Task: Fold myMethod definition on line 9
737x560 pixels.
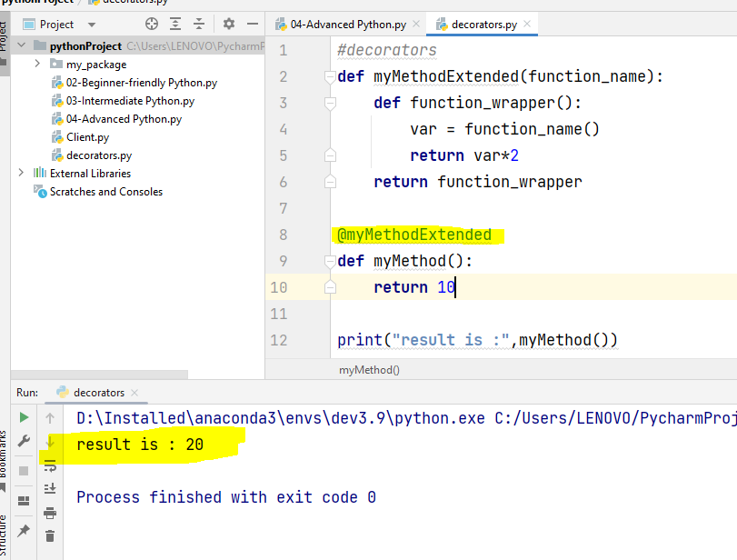Action: (330, 261)
